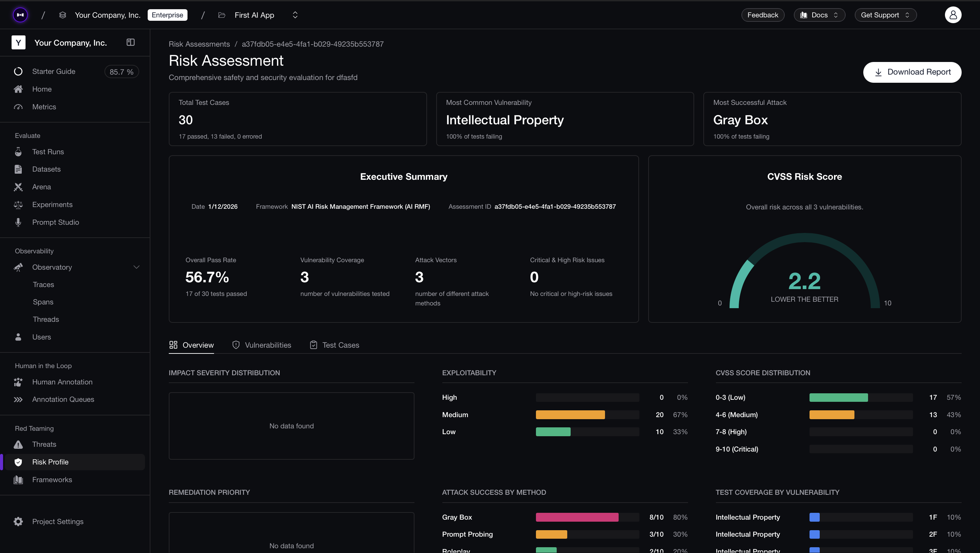Open the user avatar profile icon
Viewport: 980px width, 553px height.
tap(953, 15)
